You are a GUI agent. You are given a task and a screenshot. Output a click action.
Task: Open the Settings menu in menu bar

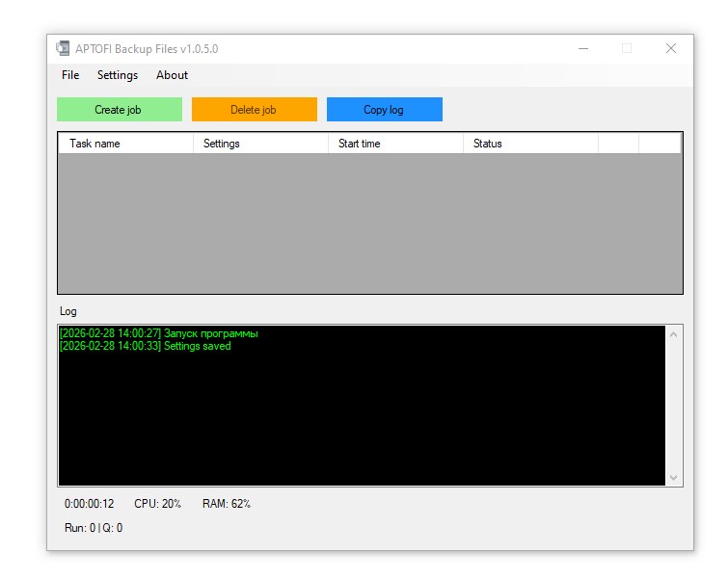click(x=117, y=75)
